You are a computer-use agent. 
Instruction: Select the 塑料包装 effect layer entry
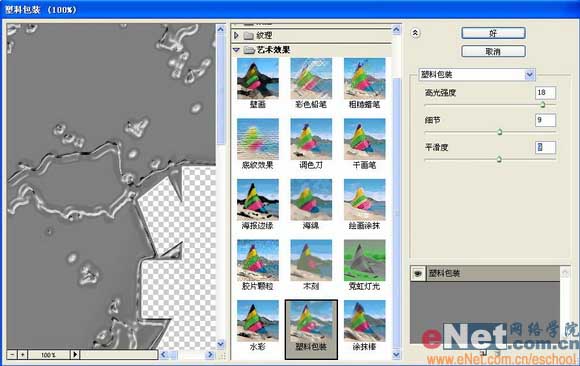[x=493, y=273]
